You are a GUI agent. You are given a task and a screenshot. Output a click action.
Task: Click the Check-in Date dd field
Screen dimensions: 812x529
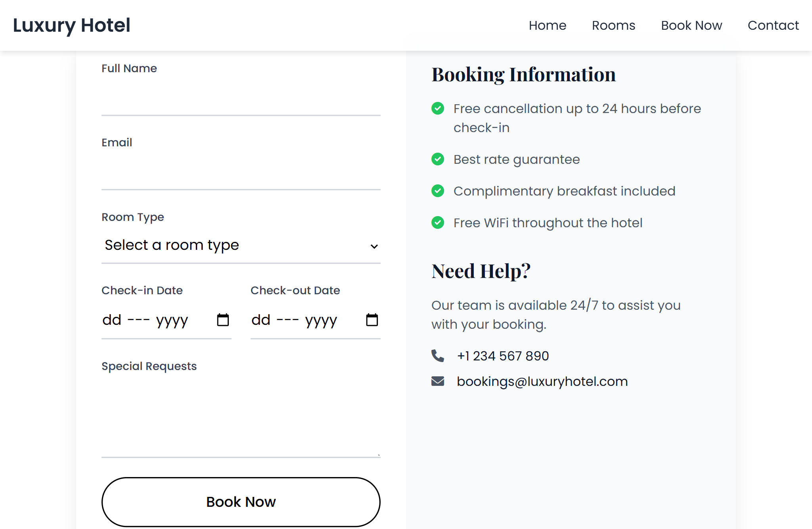(x=112, y=320)
